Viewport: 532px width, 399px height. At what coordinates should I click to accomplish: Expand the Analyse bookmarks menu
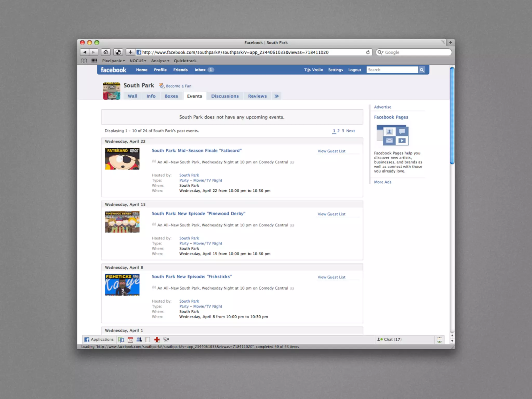(x=160, y=61)
